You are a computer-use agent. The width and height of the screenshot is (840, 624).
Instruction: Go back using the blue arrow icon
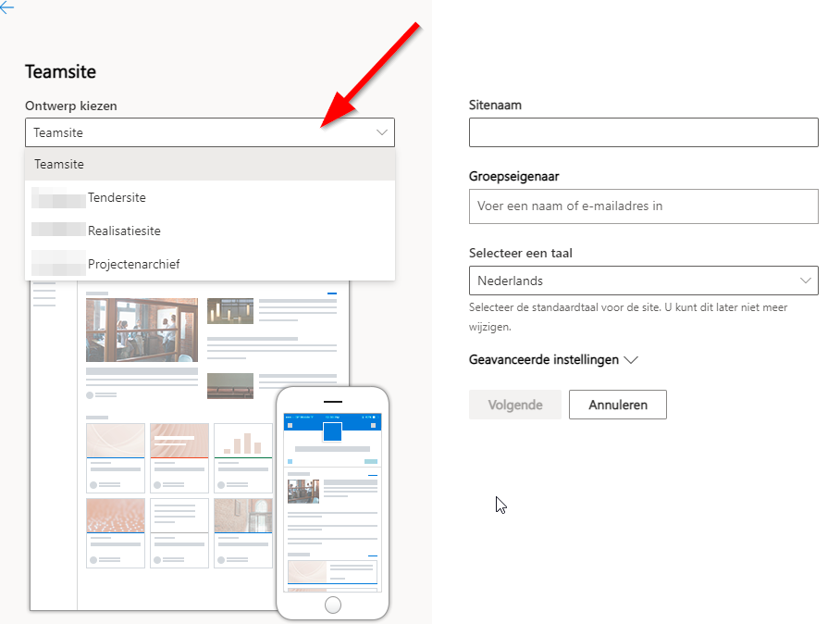click(x=7, y=7)
